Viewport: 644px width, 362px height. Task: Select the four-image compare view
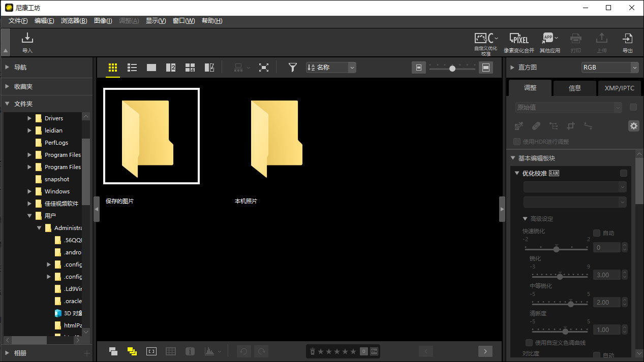pos(190,68)
